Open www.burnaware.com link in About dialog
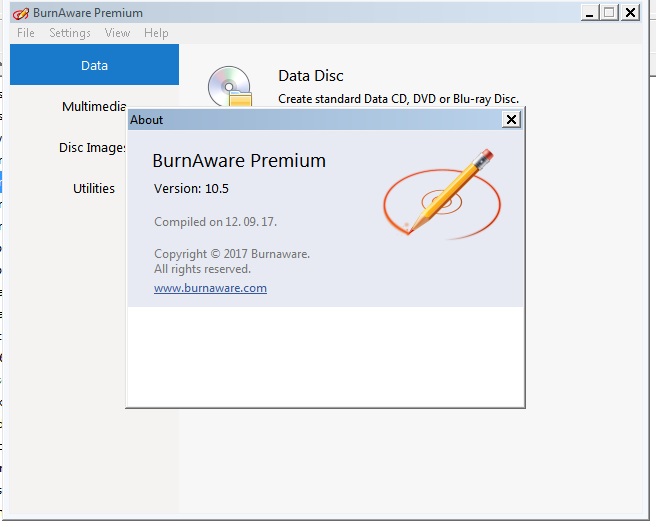The image size is (656, 527). tap(210, 288)
